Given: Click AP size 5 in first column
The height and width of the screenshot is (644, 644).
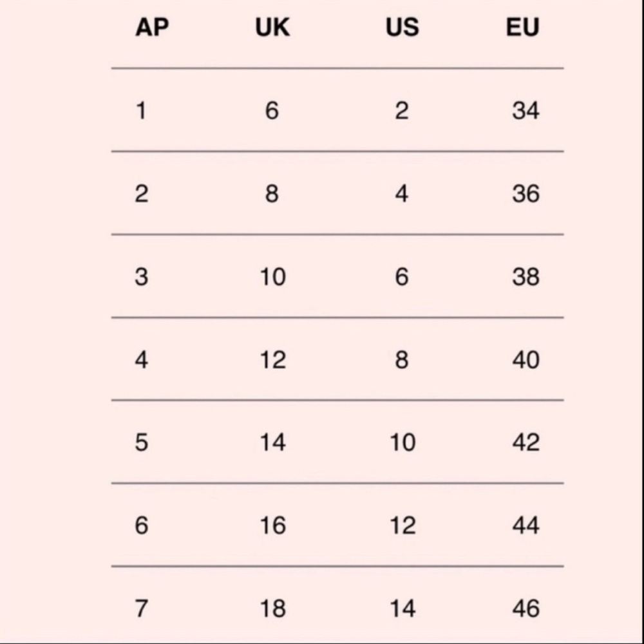Looking at the screenshot, I should (x=141, y=443).
